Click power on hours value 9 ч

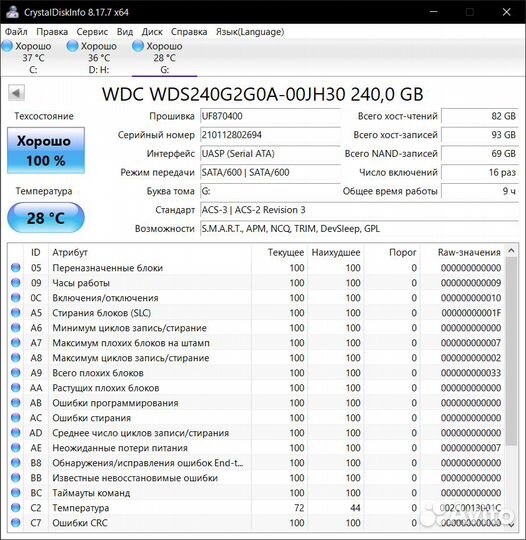click(480, 191)
